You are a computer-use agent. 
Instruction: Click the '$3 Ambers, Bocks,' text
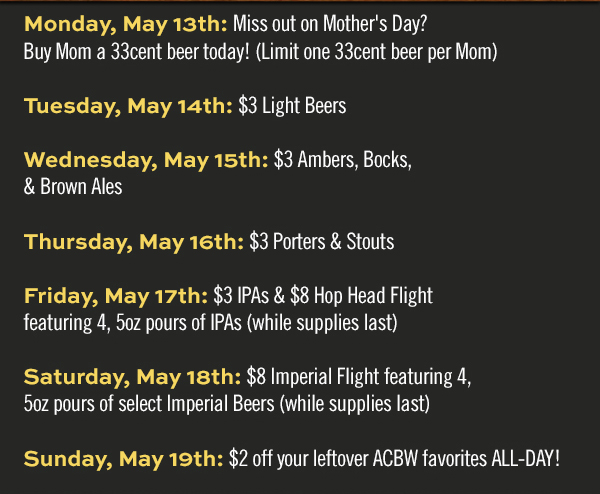click(343, 160)
